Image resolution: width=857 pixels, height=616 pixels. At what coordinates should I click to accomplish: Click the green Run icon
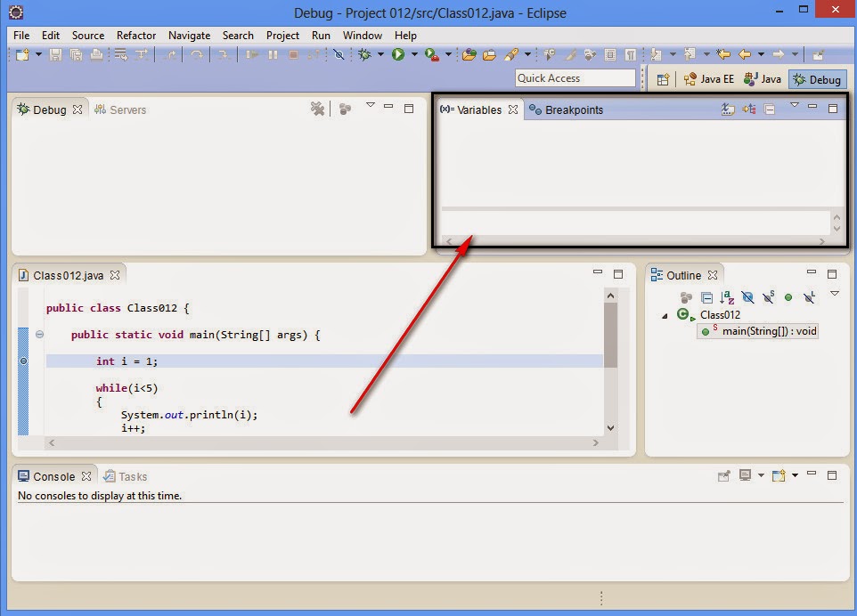[x=397, y=54]
